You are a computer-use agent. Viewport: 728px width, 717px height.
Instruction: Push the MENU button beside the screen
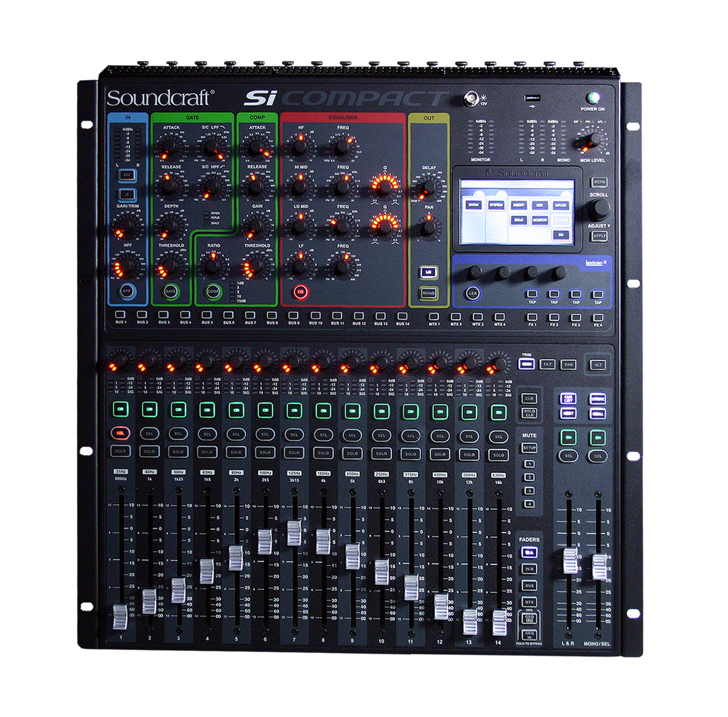[599, 182]
